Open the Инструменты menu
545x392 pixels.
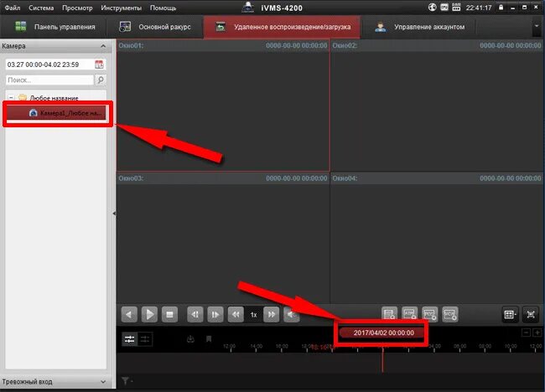[121, 8]
